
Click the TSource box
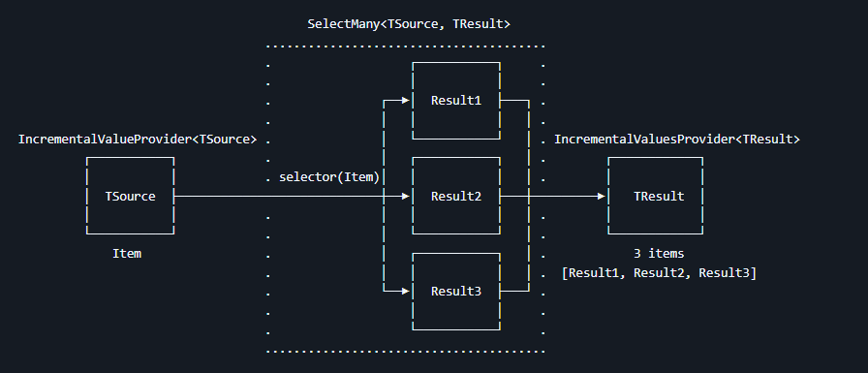[130, 196]
